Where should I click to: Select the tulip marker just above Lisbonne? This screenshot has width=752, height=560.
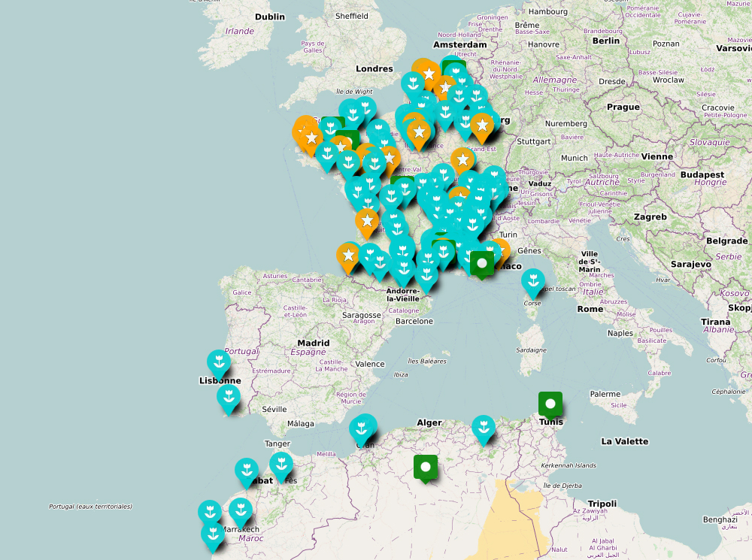pos(218,362)
